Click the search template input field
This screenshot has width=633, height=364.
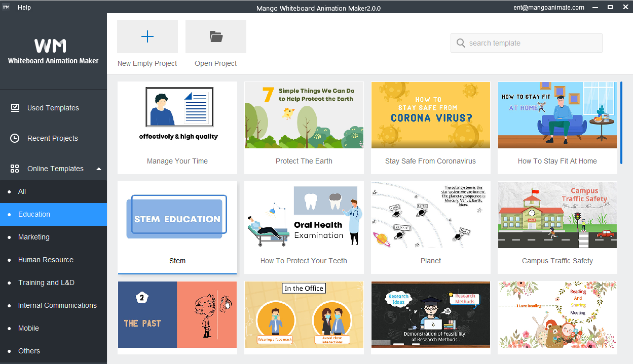tap(526, 43)
